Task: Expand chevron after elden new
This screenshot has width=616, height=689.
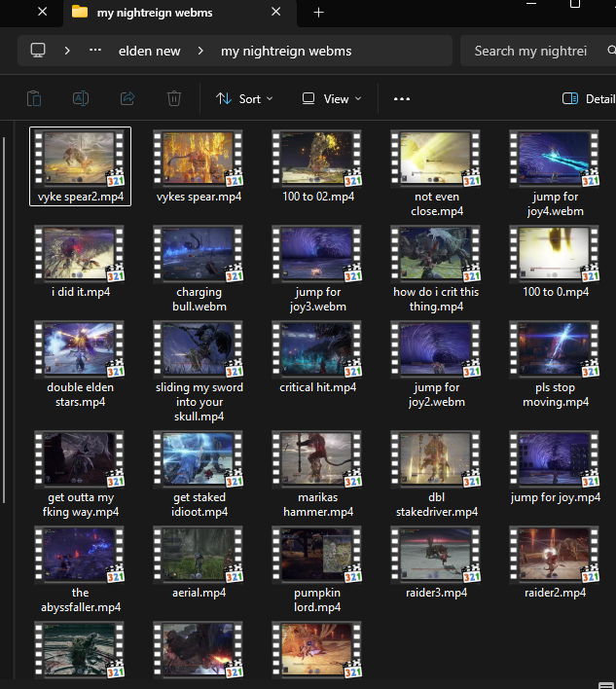Action: pos(200,51)
